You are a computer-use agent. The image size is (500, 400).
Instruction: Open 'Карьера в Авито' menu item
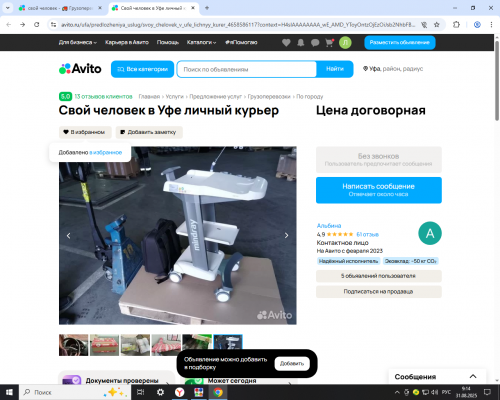click(127, 42)
